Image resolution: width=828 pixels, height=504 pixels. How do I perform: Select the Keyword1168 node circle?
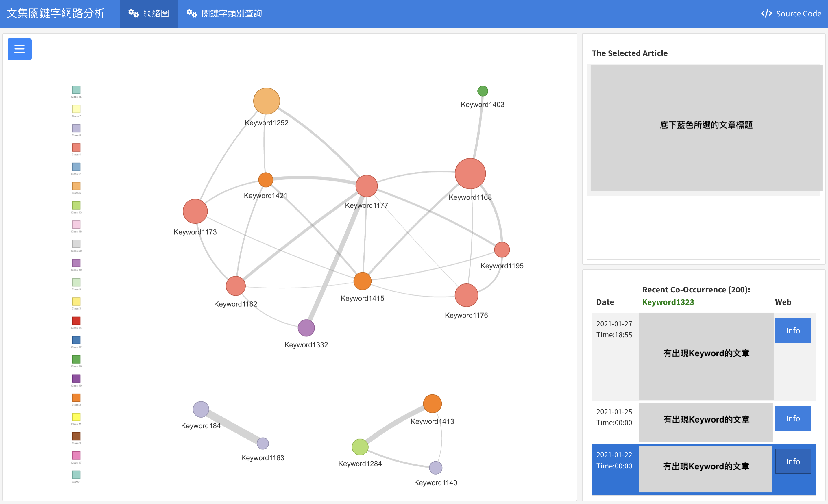pos(470,173)
